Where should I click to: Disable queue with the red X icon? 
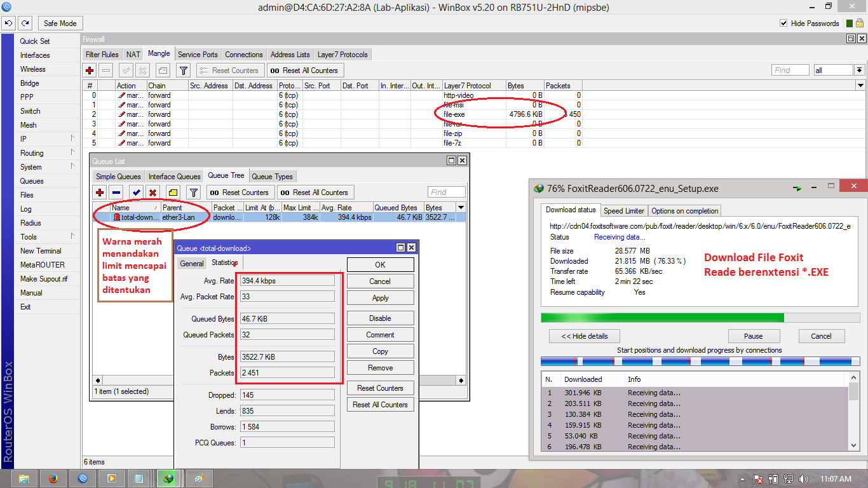click(153, 193)
